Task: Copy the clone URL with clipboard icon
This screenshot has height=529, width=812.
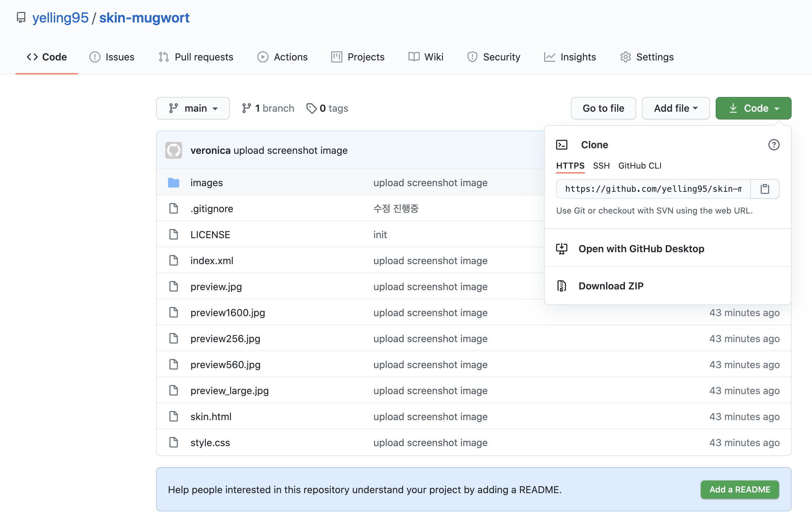Action: tap(765, 189)
